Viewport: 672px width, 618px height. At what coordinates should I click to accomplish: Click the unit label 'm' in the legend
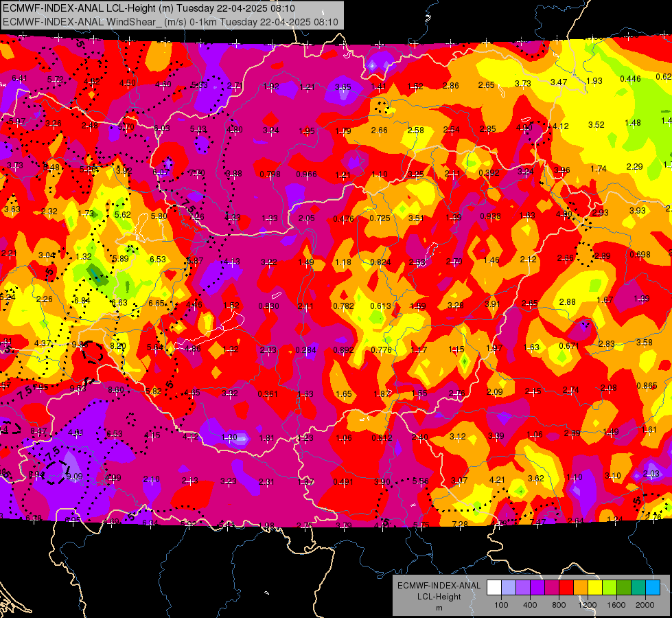pyautogui.click(x=439, y=608)
